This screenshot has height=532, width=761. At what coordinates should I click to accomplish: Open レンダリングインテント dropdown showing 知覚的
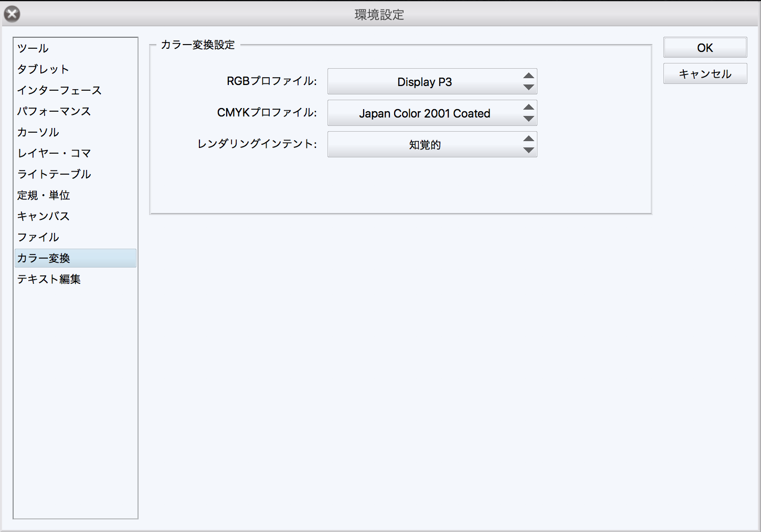tap(432, 145)
